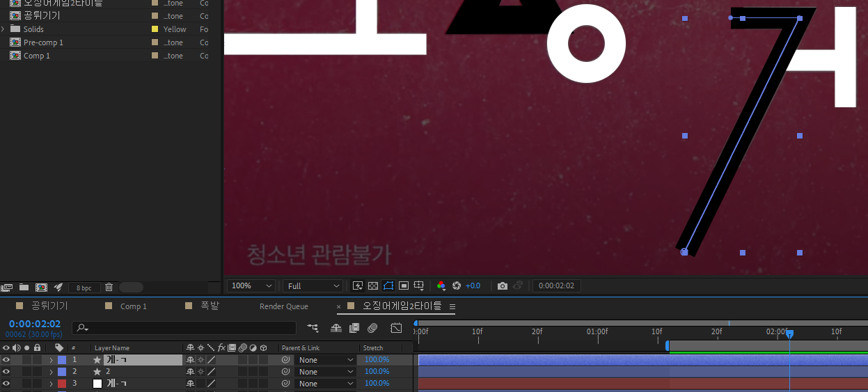
Task: Switch to the 폭발 timeline tab
Action: click(x=210, y=306)
